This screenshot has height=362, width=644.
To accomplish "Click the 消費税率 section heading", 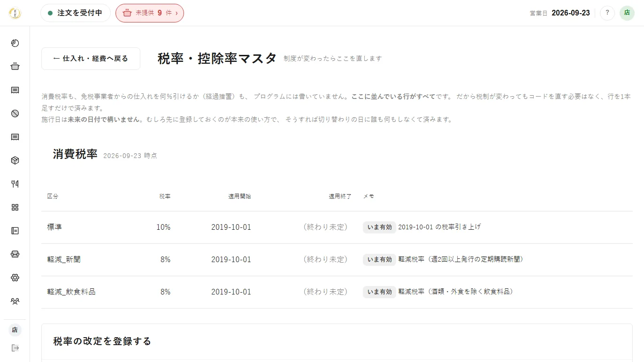I will [75, 154].
